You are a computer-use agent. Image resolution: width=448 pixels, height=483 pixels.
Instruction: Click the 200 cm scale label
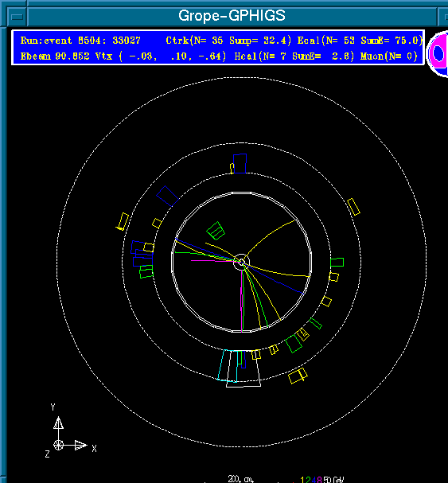pos(240,479)
